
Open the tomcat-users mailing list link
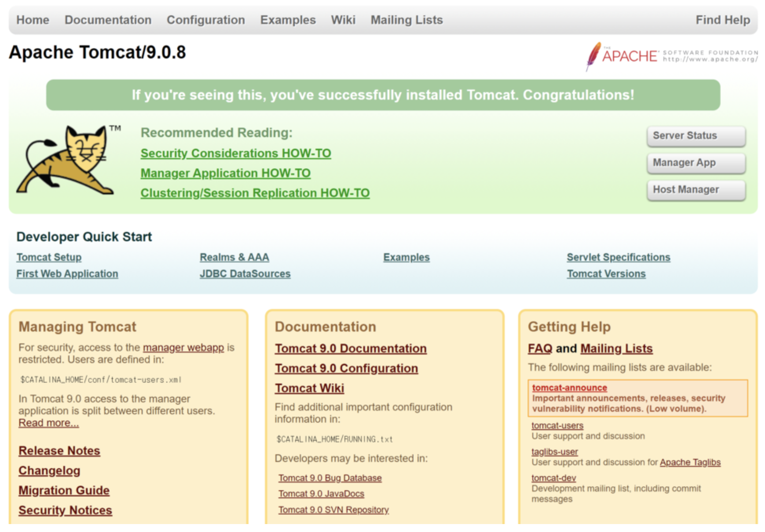click(x=557, y=426)
